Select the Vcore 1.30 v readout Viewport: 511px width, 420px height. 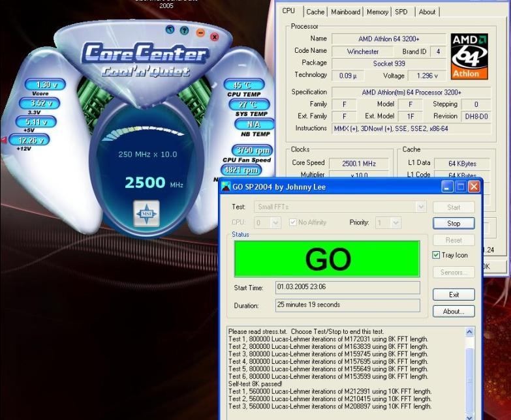[x=45, y=85]
